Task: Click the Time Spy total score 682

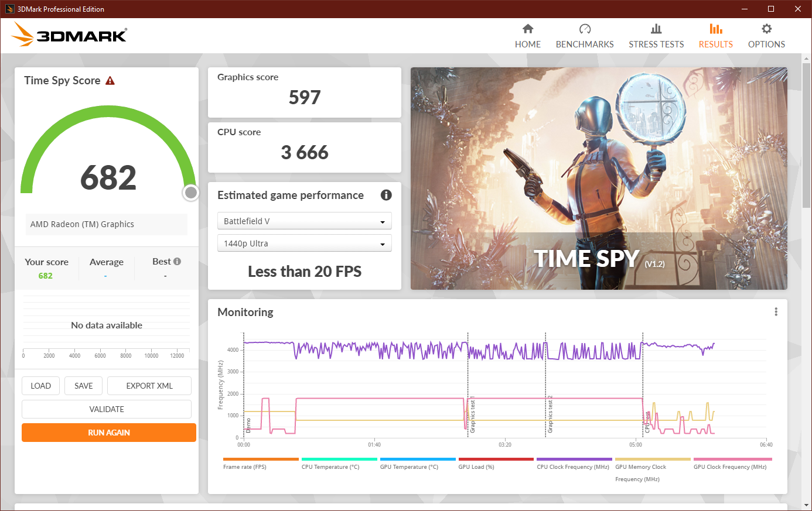Action: coord(108,177)
